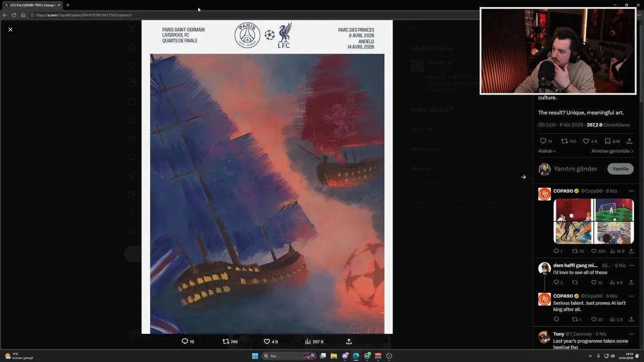Open the Windows Start menu
Viewport: 644px width, 362px height.
[255, 356]
